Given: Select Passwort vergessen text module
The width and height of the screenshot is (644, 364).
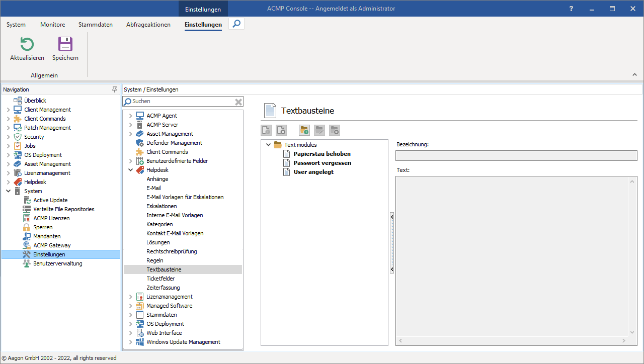Looking at the screenshot, I should (323, 163).
